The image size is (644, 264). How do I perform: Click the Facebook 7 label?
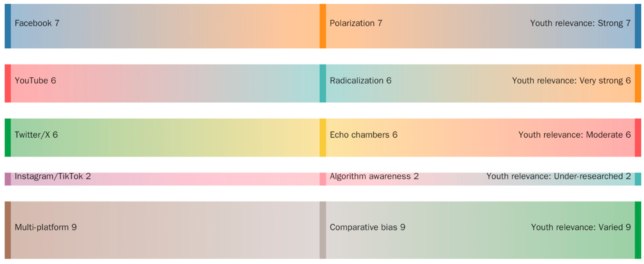37,23
